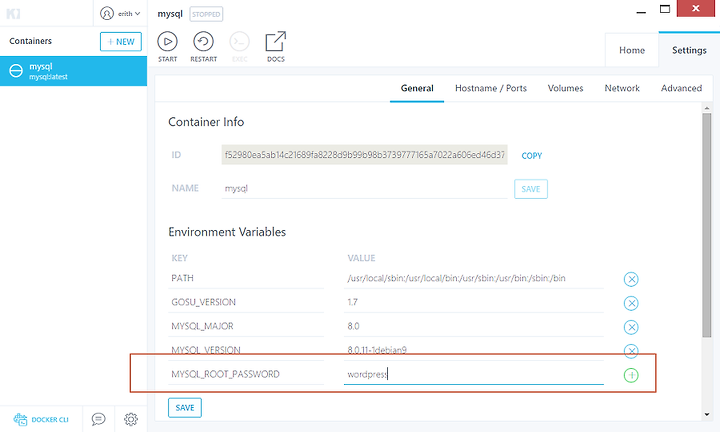Click the MYSQL_MAJOR key field
Viewport: 720px width, 432px height.
[x=246, y=326]
